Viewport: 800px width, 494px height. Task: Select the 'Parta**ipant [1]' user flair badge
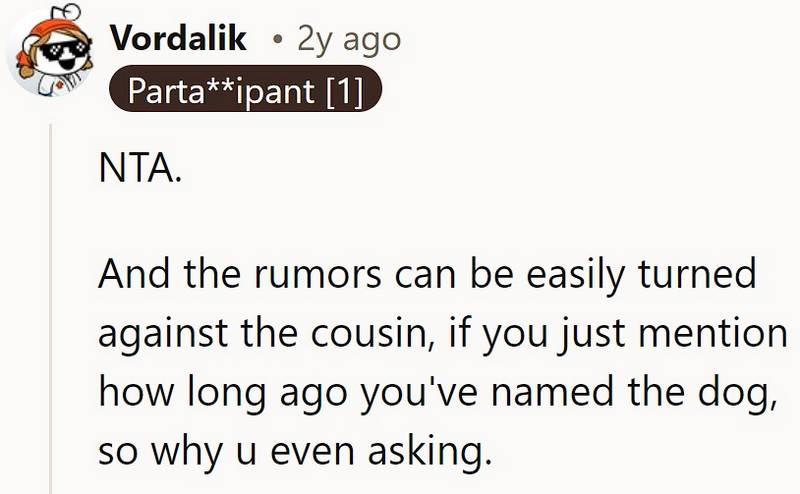click(x=245, y=89)
